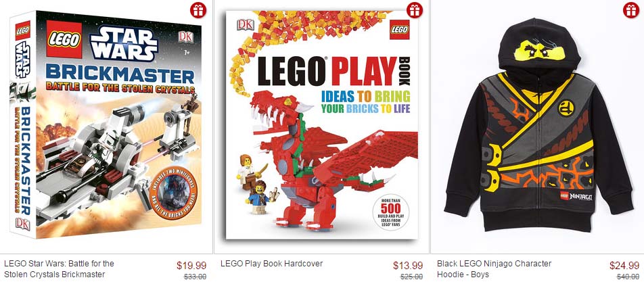Open the LEGO Play Book cover image
The image size is (644, 284).
click(322, 125)
